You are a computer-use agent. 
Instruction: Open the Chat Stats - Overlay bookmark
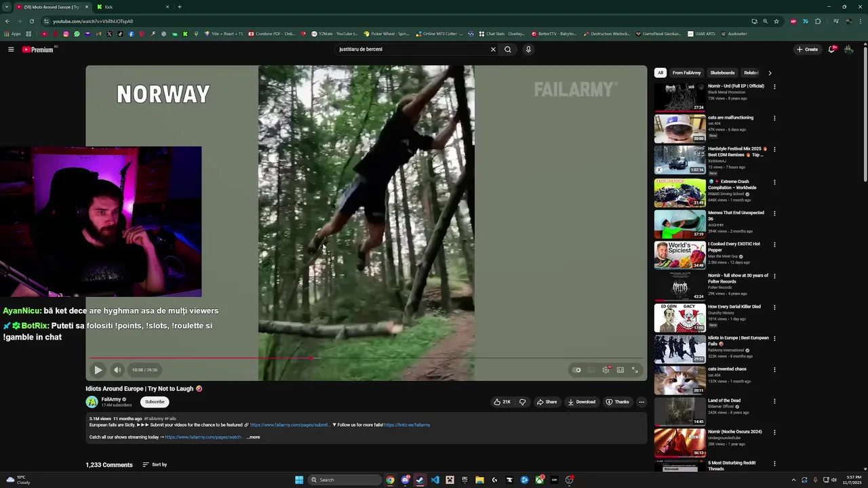502,34
